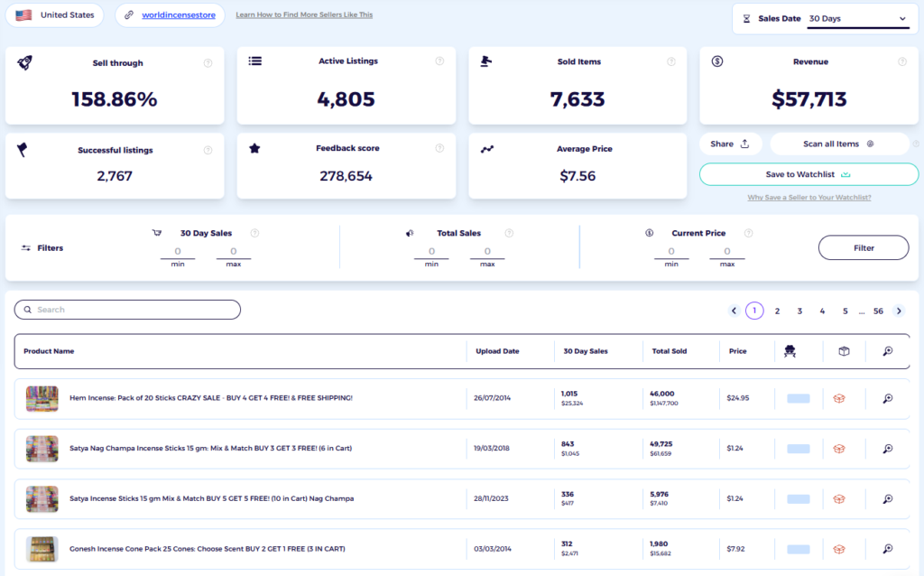The width and height of the screenshot is (924, 576).
Task: Click the Total Sales min input
Action: click(431, 252)
